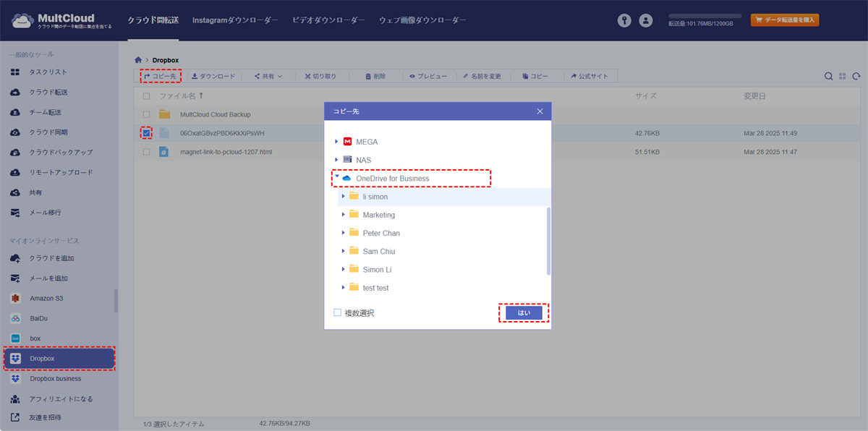The height and width of the screenshot is (431, 868).
Task: Click the MultCloud logo
Action: coord(61,21)
